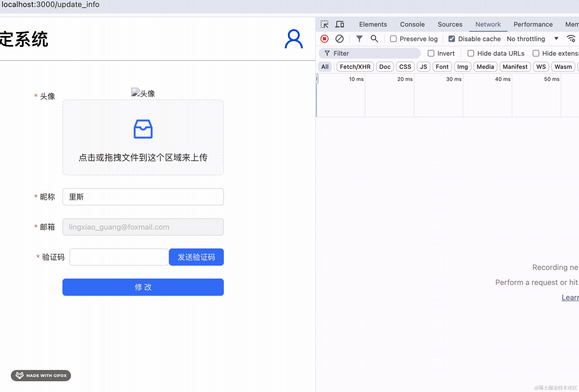Viewport: 579px width, 392px height.
Task: Click the 发送验证码 button
Action: pos(196,257)
